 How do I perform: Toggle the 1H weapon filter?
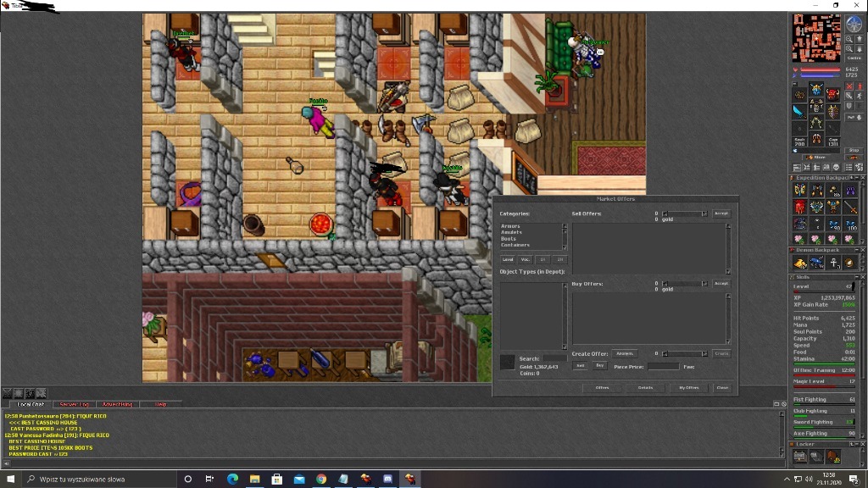(543, 259)
